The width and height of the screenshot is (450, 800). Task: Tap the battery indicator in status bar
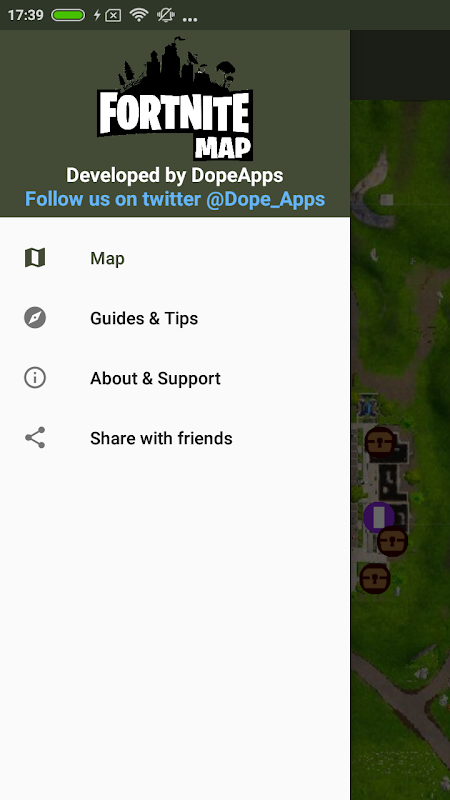tap(68, 15)
